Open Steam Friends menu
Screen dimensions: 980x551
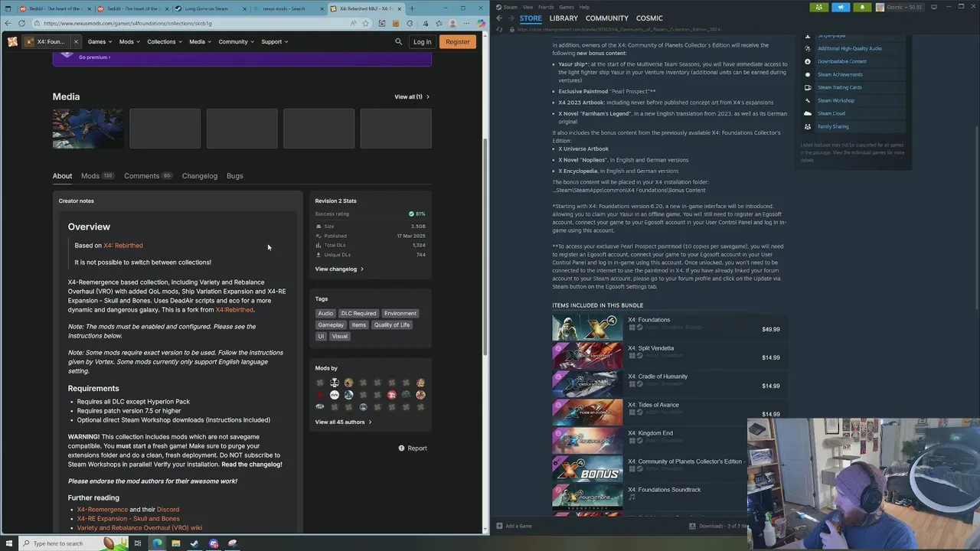pos(546,7)
